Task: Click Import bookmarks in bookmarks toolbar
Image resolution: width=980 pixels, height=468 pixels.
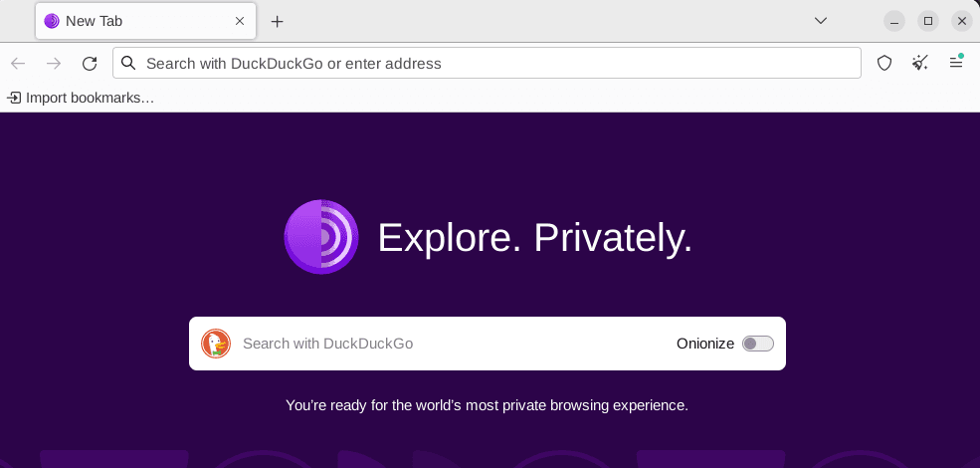Action: pos(80,99)
